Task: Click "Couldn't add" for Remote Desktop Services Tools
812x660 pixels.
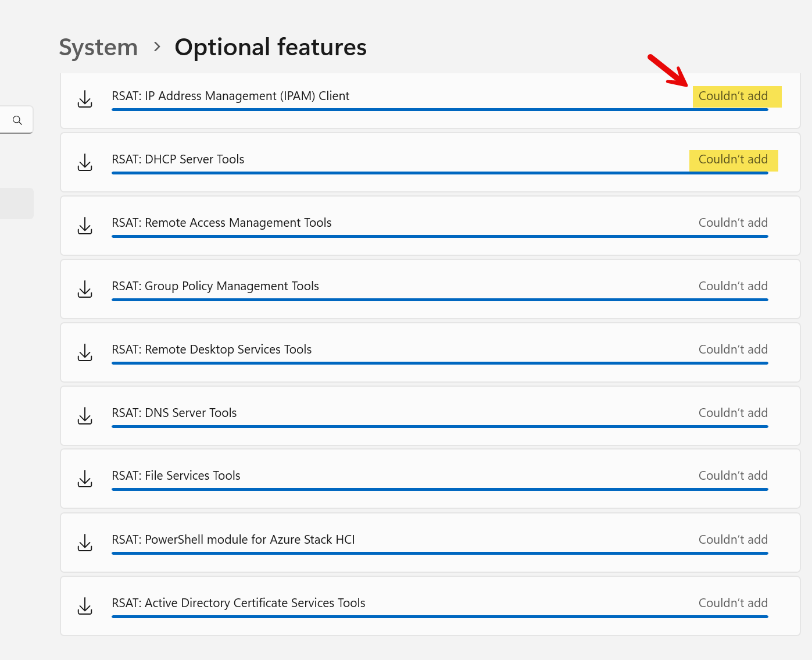Action: pyautogui.click(x=733, y=349)
